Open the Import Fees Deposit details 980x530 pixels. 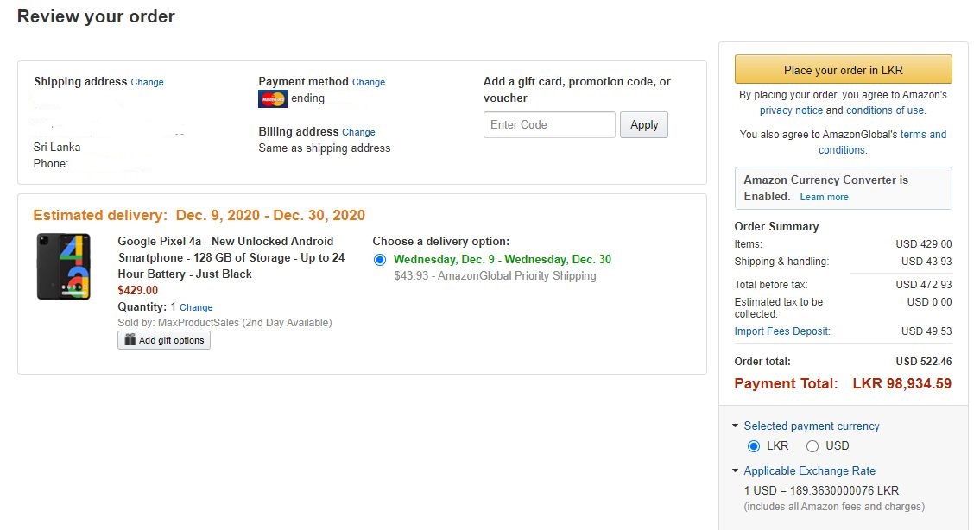tap(782, 331)
